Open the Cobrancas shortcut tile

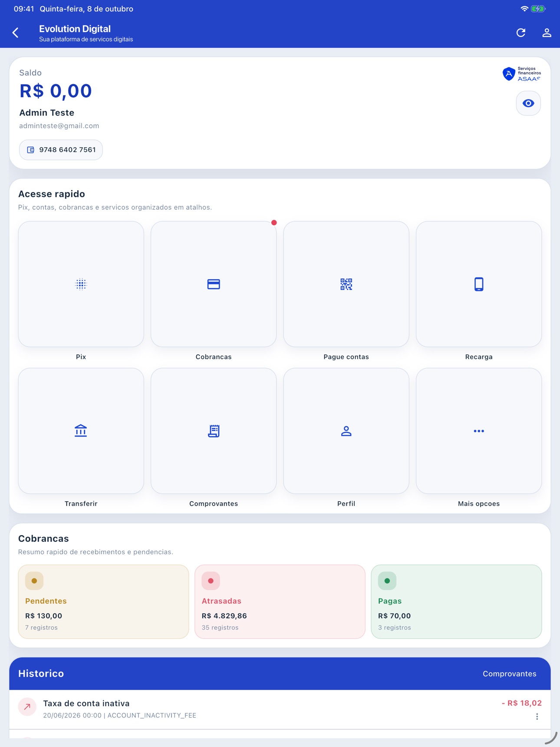point(214,284)
